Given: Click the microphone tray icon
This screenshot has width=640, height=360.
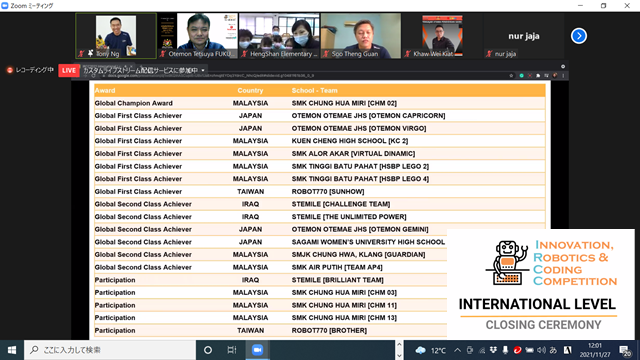Looking at the screenshot, I should pyautogui.click(x=505, y=350).
